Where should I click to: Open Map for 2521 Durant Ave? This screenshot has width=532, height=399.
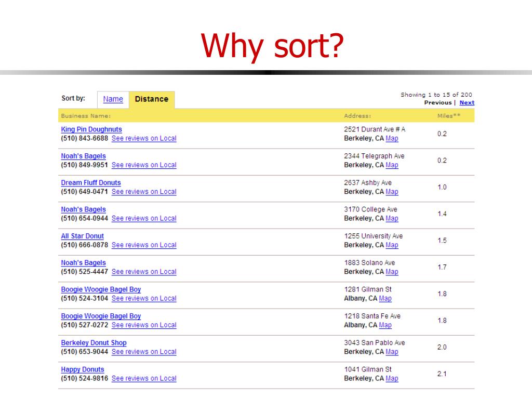[392, 138]
